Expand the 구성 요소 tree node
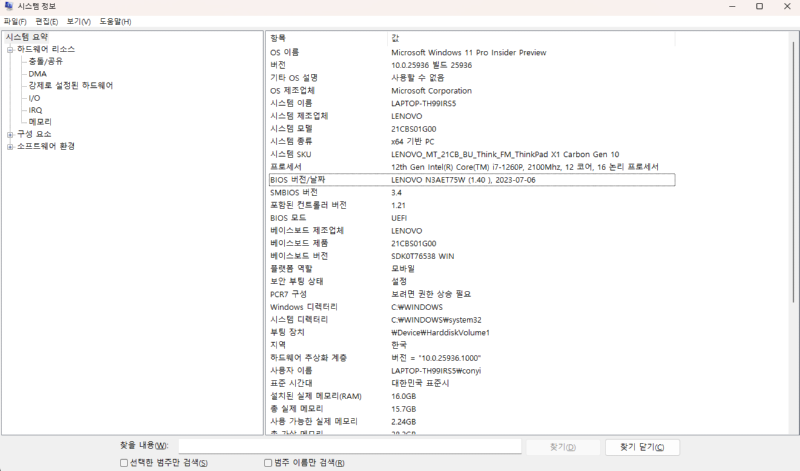Image resolution: width=800 pixels, height=471 pixels. (x=10, y=134)
